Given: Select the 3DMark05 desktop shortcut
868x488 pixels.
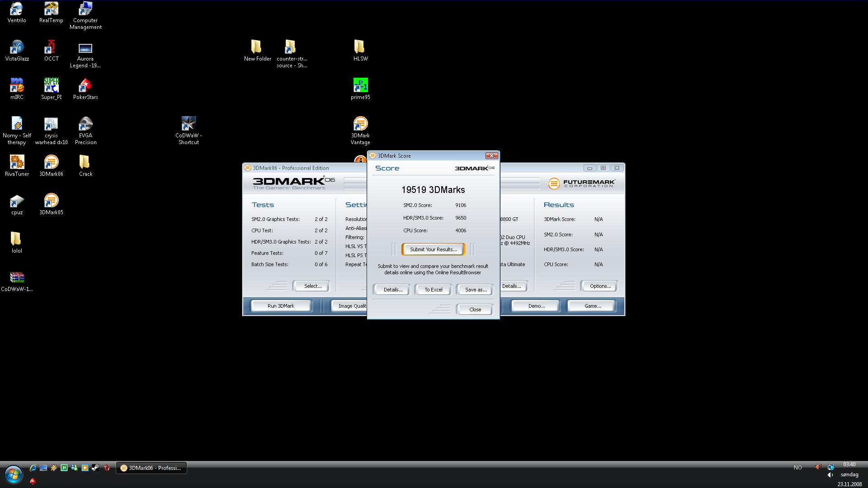Looking at the screenshot, I should click(x=51, y=204).
